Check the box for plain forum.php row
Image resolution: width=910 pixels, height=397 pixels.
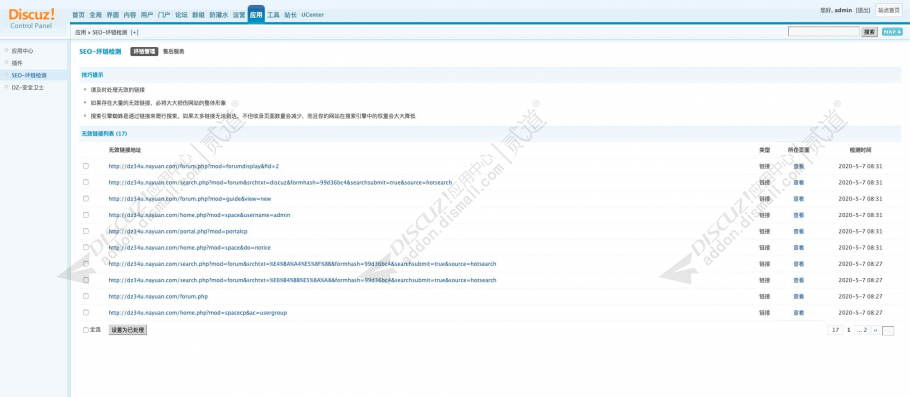pyautogui.click(x=86, y=296)
